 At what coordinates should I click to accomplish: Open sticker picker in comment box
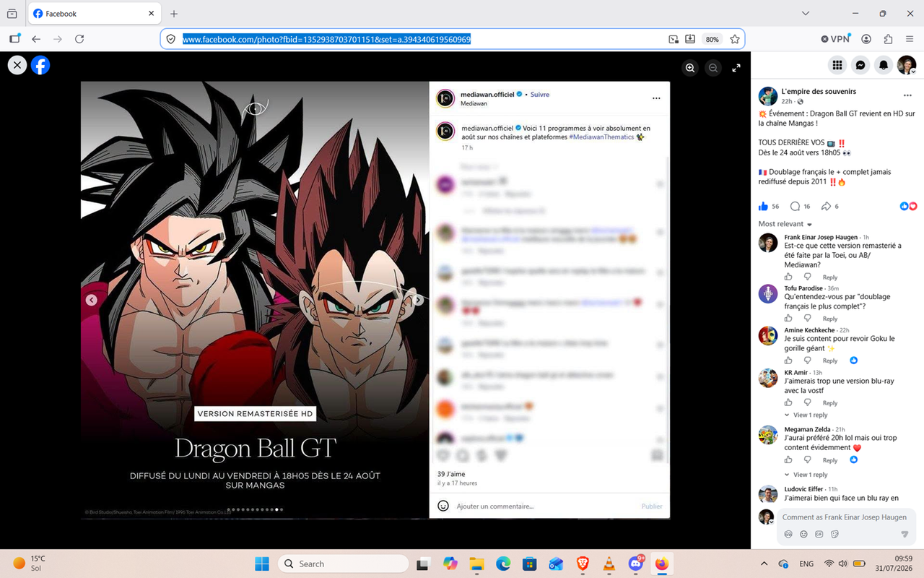pos(835,534)
